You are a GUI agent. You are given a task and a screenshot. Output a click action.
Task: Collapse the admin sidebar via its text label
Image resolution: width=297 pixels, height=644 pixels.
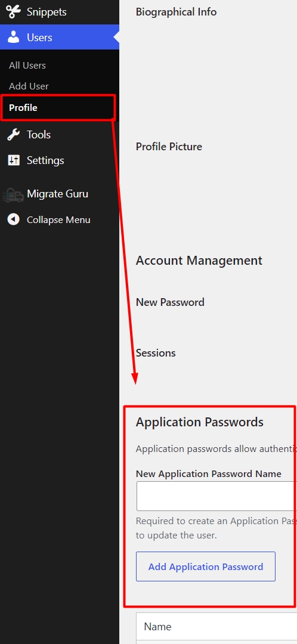coord(58,220)
